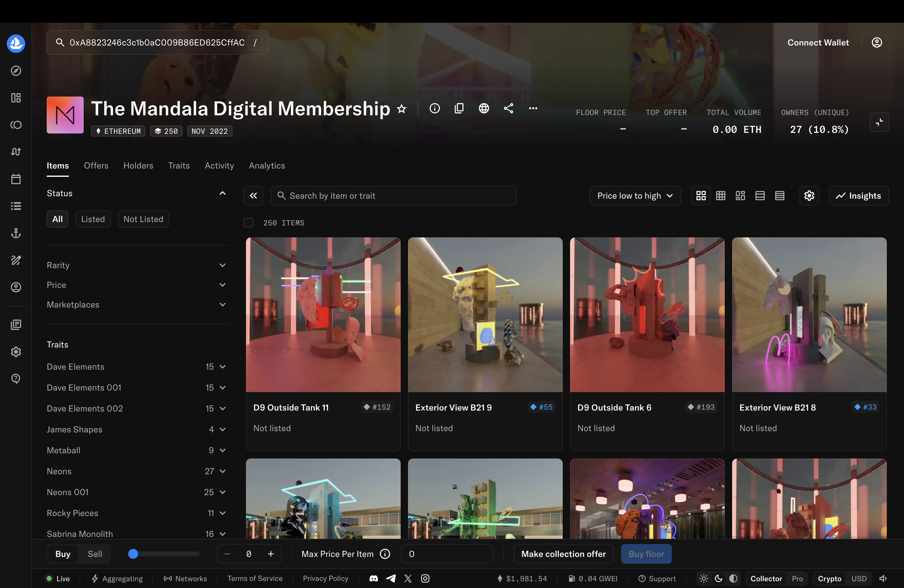The image size is (904, 588).
Task: Open the Discord icon in footer
Action: (374, 578)
